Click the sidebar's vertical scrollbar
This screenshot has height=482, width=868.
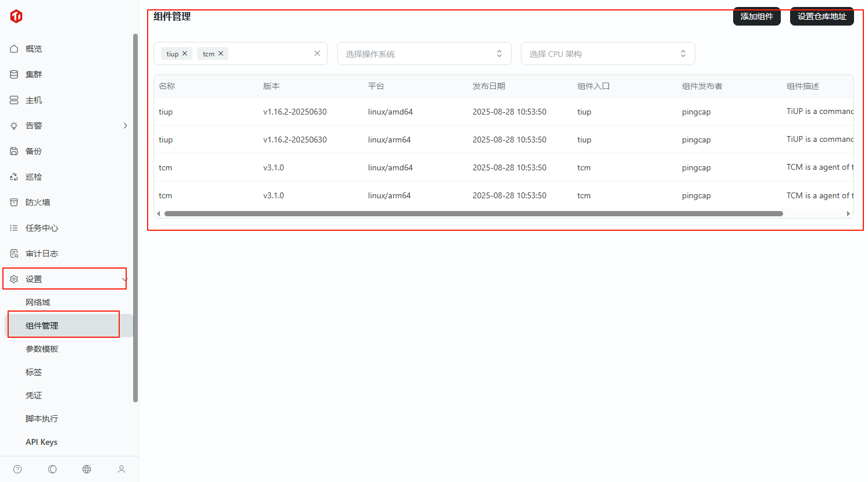click(135, 218)
